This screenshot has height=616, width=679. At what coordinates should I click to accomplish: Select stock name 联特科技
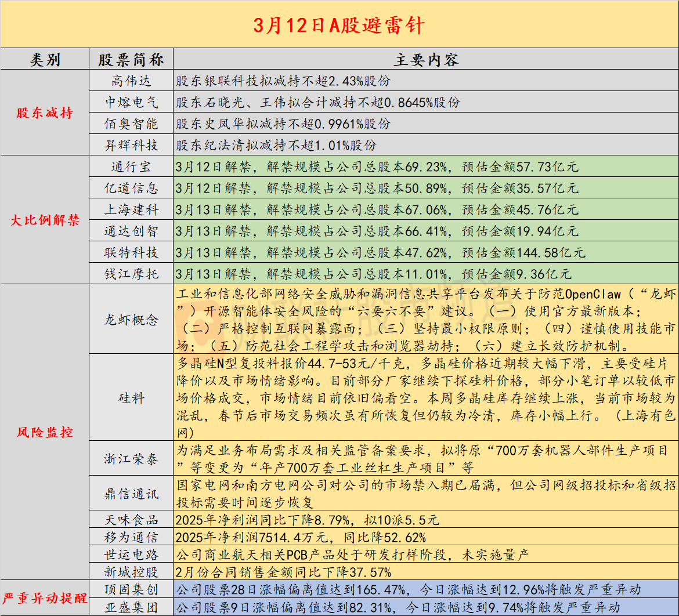(131, 252)
